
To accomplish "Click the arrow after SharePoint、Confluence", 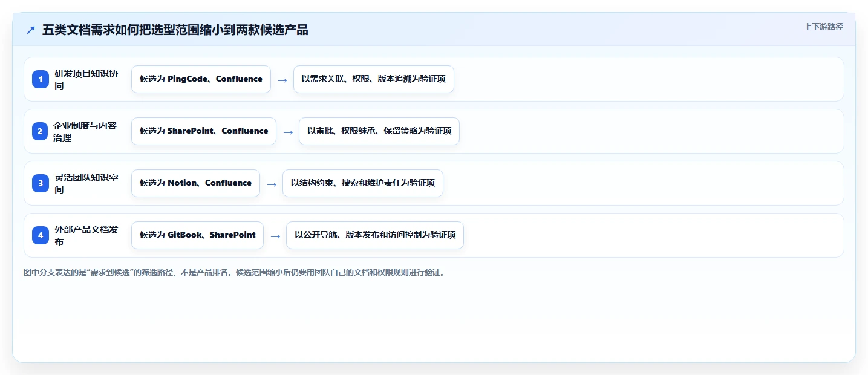I will 288,132.
